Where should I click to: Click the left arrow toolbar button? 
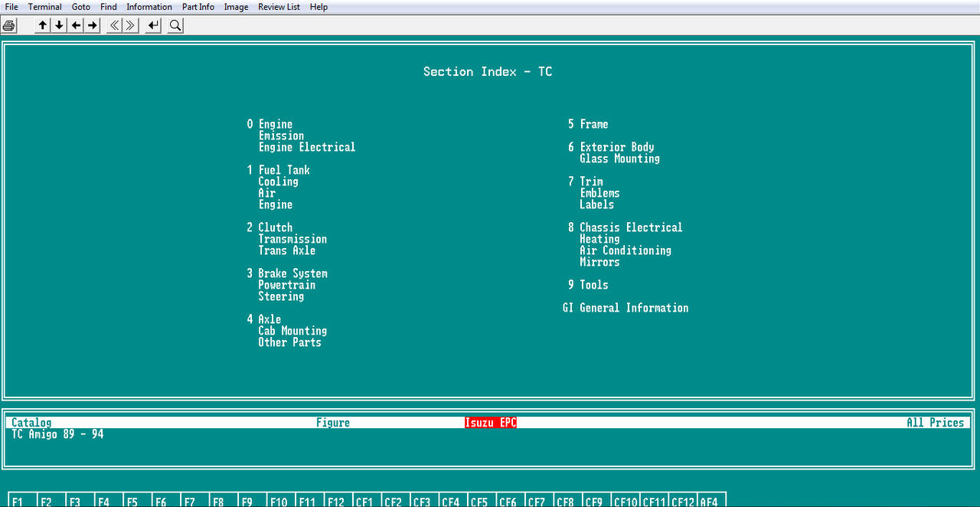tap(76, 25)
